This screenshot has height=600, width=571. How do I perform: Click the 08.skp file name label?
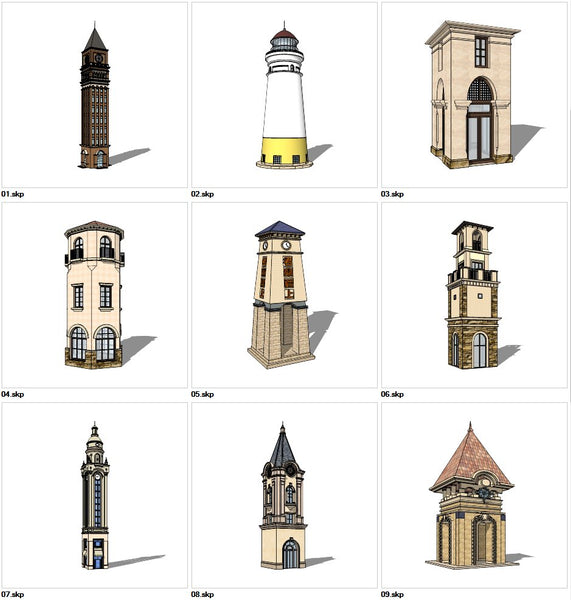[x=202, y=594]
